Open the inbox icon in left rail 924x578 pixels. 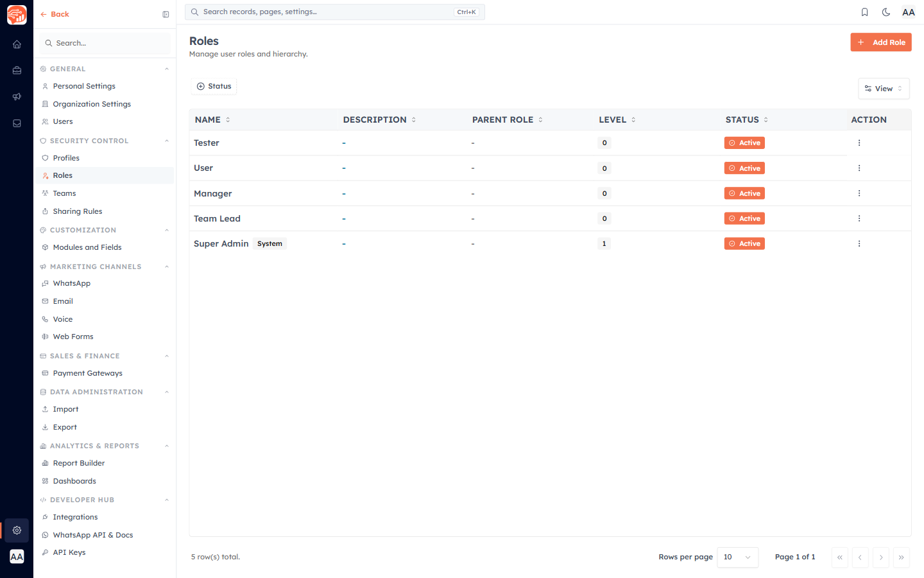tap(17, 123)
